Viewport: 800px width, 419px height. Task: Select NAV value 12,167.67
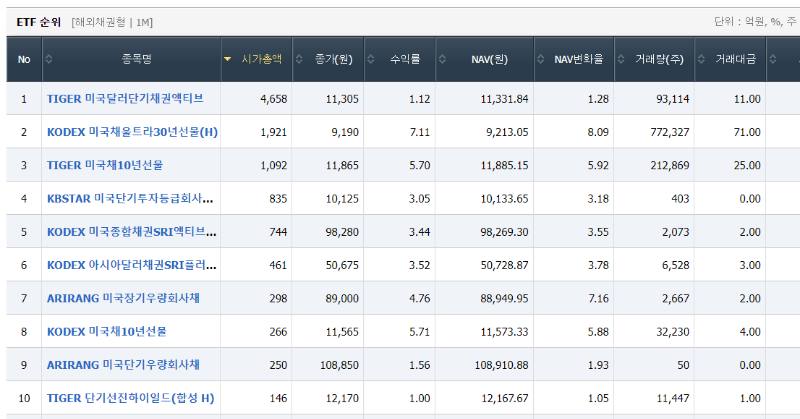pos(505,399)
